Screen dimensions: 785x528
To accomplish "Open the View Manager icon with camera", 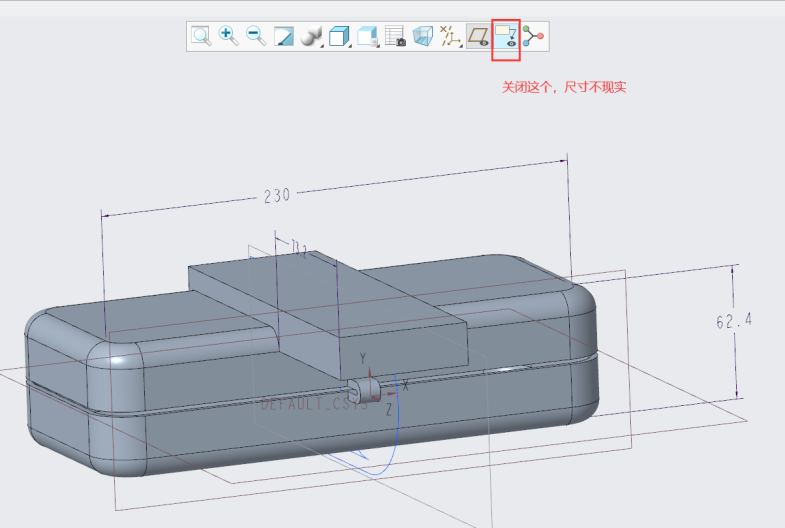I will click(395, 37).
